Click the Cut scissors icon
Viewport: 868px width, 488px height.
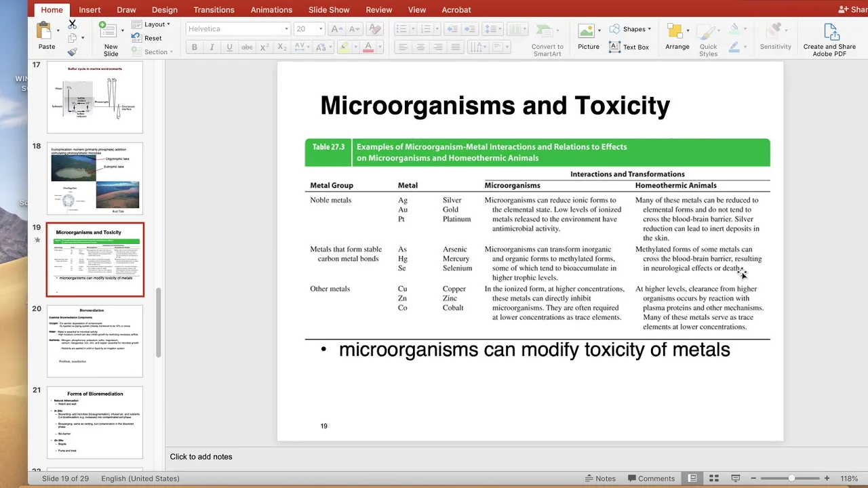click(73, 24)
